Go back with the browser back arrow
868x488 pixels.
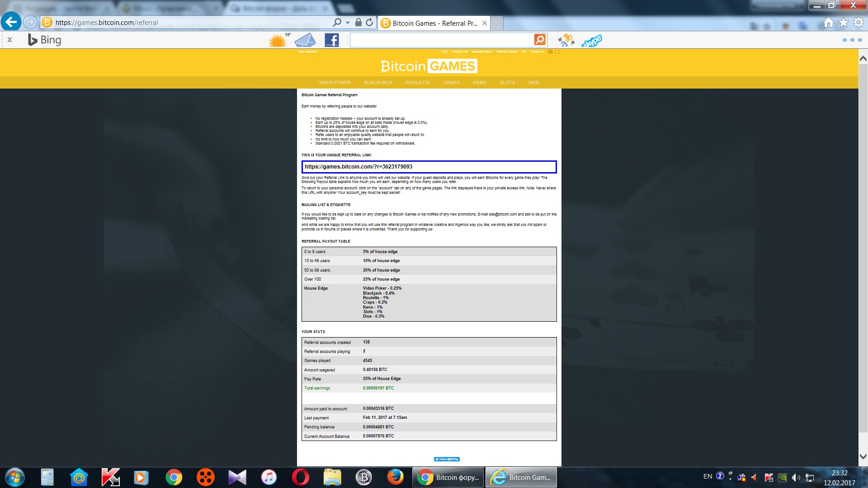coord(11,22)
